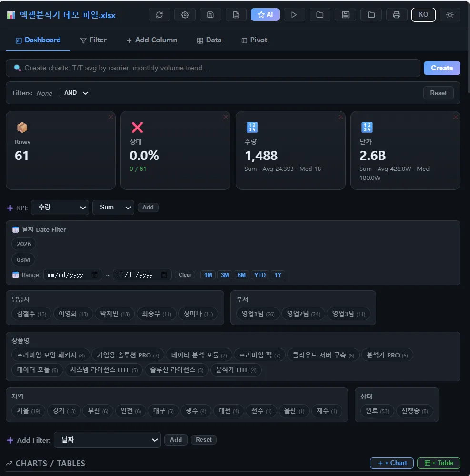This screenshot has height=476, width=470.
Task: Toggle the KO language button
Action: point(423,15)
